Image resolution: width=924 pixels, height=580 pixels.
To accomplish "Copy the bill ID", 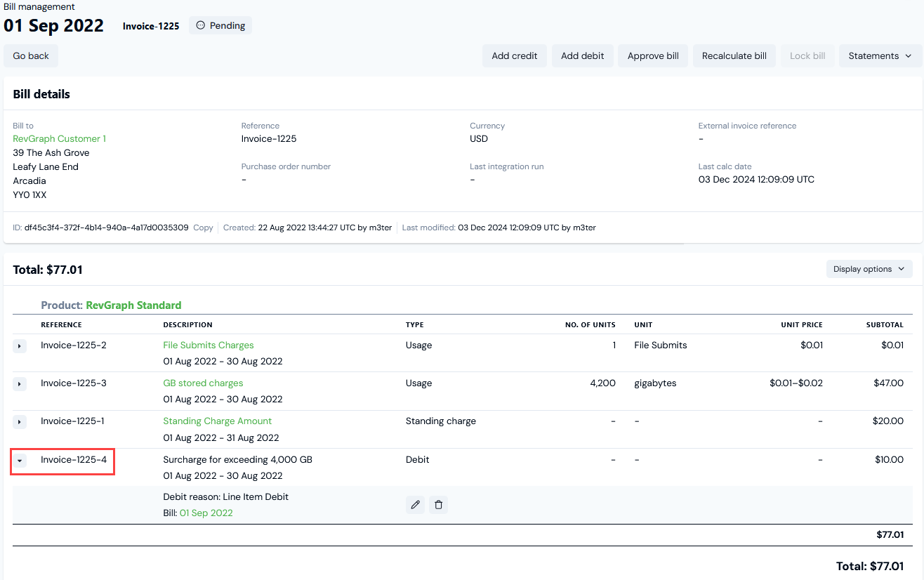I will tap(203, 228).
